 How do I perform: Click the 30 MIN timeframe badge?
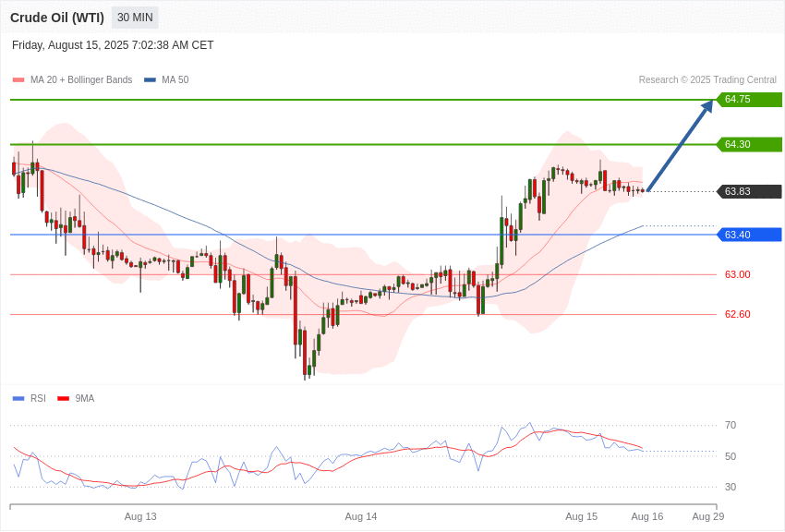pos(135,18)
